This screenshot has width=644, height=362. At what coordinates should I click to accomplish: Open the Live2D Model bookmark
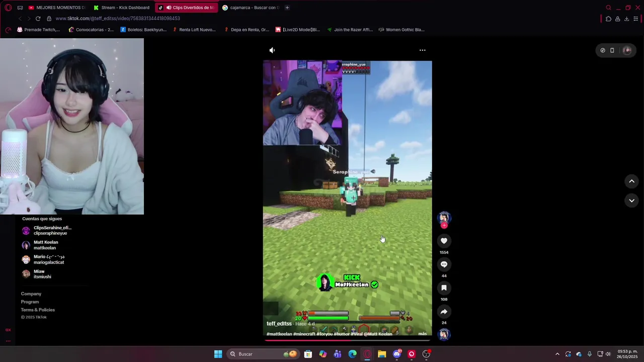[x=297, y=30]
